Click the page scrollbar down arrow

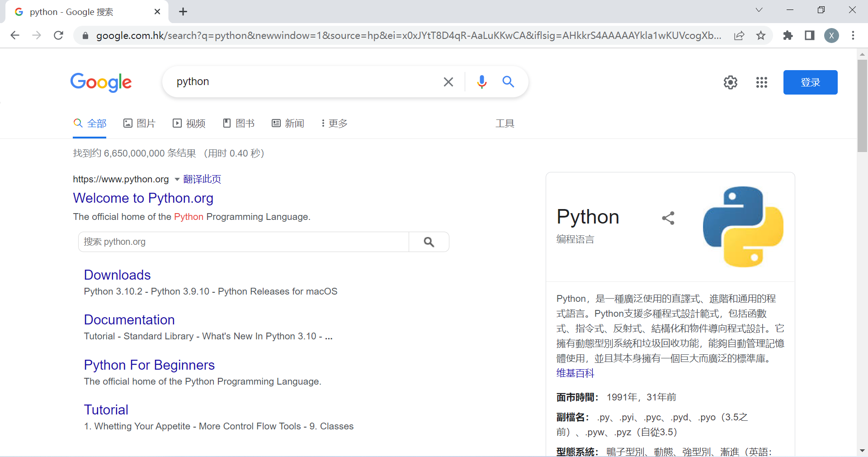point(862,451)
